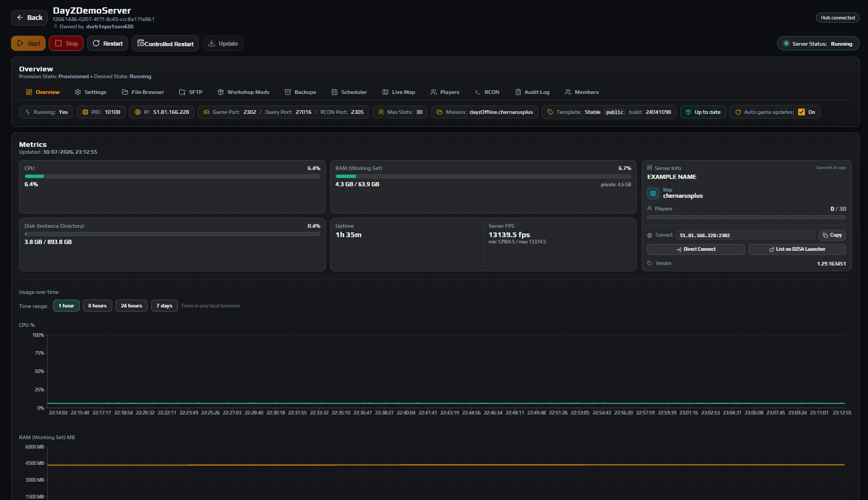
Task: Click the people icon beside Max Slots
Action: [382, 112]
